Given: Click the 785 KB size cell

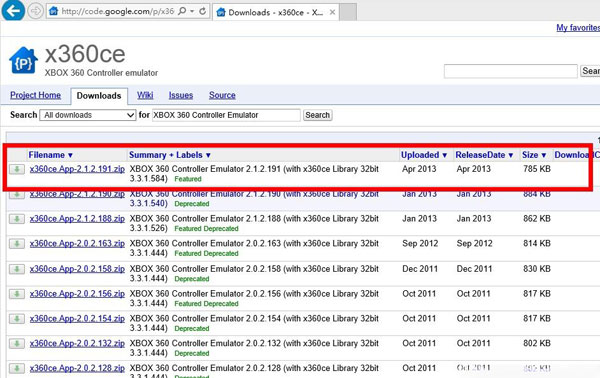Looking at the screenshot, I should pos(537,169).
